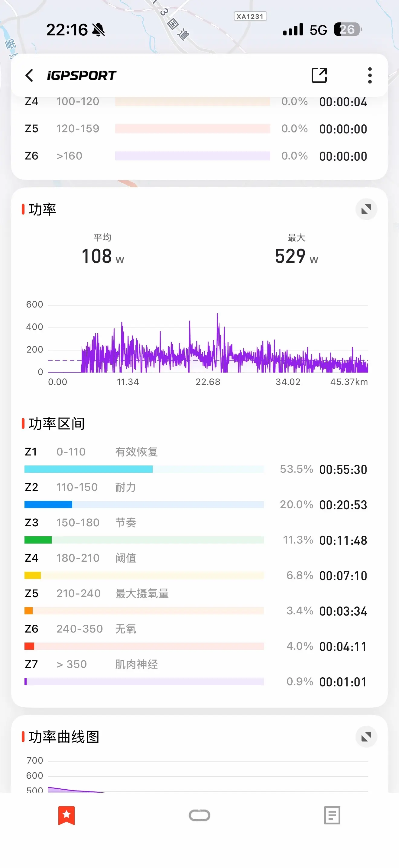The height and width of the screenshot is (868, 399).
Task: Tap the Z2 耐力 blue progress bar
Action: [x=144, y=505]
